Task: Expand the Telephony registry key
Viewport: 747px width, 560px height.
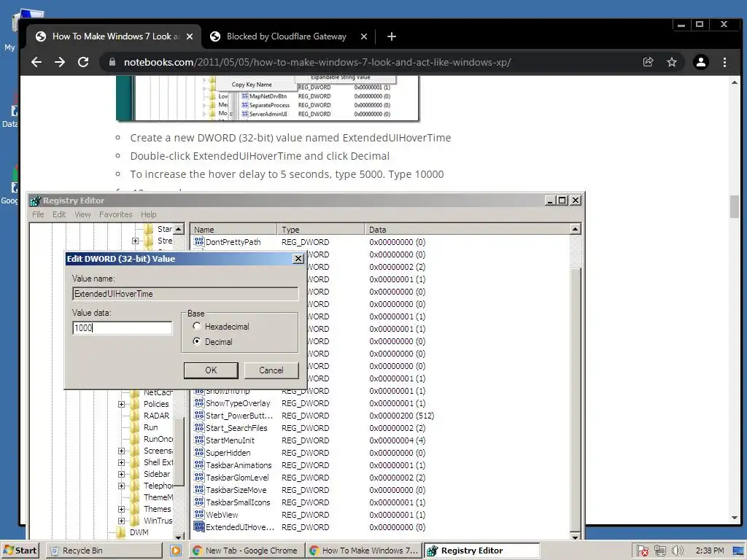Action: tap(122, 486)
